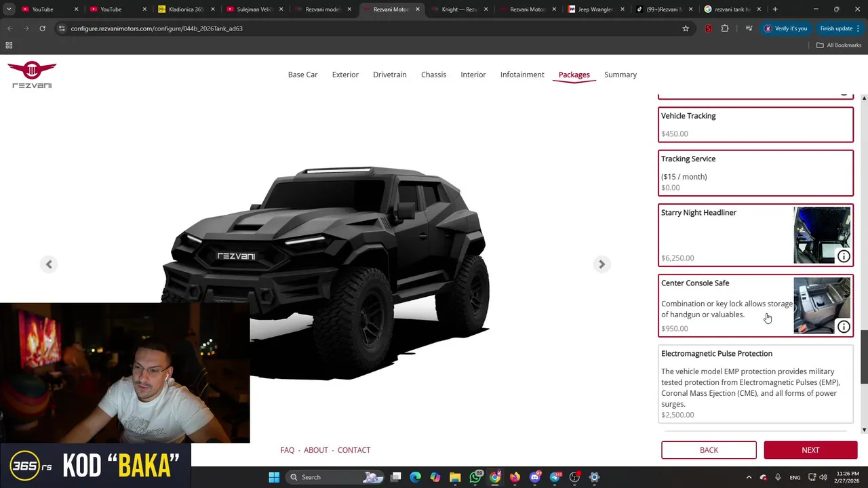Open browser extensions puzzle icon
Image resolution: width=868 pixels, height=488 pixels.
click(x=725, y=28)
